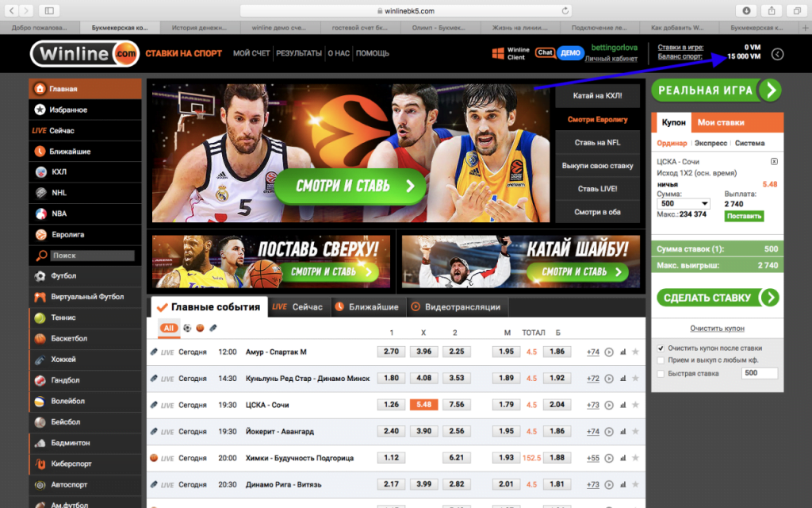Expand +74 markets for Амур - Спартак М
Viewport: 812px width, 508px height.
click(x=593, y=352)
